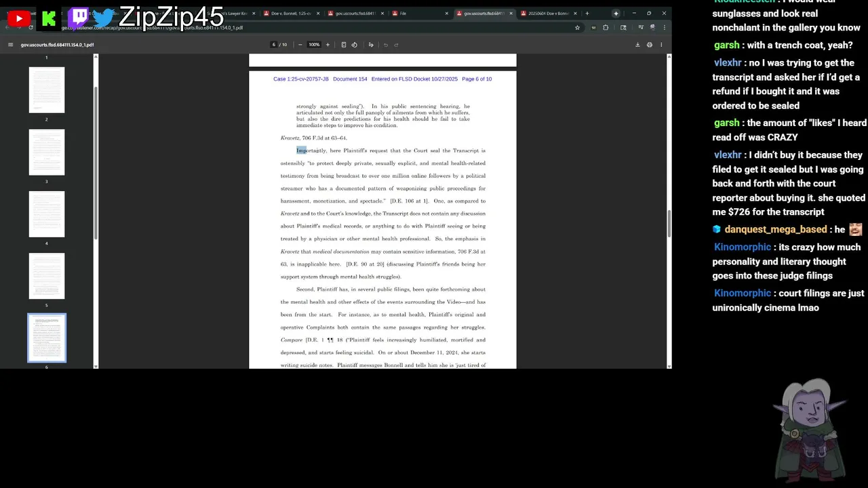Click the Twitter bird logo overlay

pos(104,18)
